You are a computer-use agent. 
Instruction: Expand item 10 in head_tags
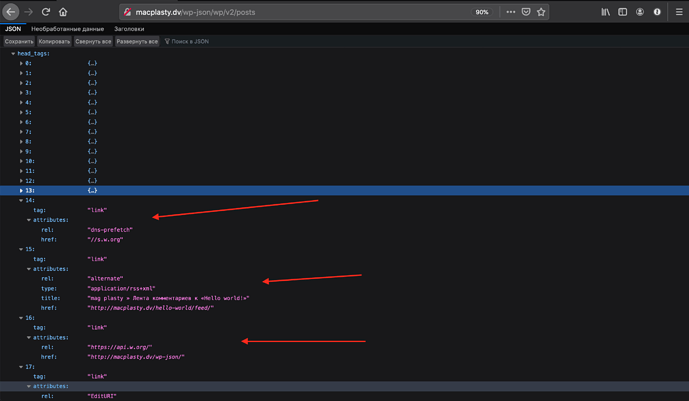pyautogui.click(x=21, y=161)
